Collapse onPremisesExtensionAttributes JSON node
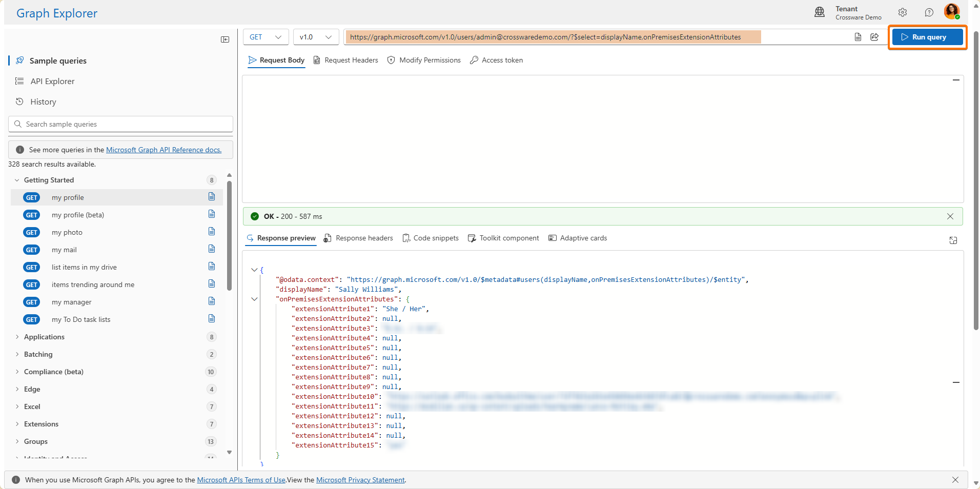Image resolution: width=980 pixels, height=489 pixels. tap(254, 299)
